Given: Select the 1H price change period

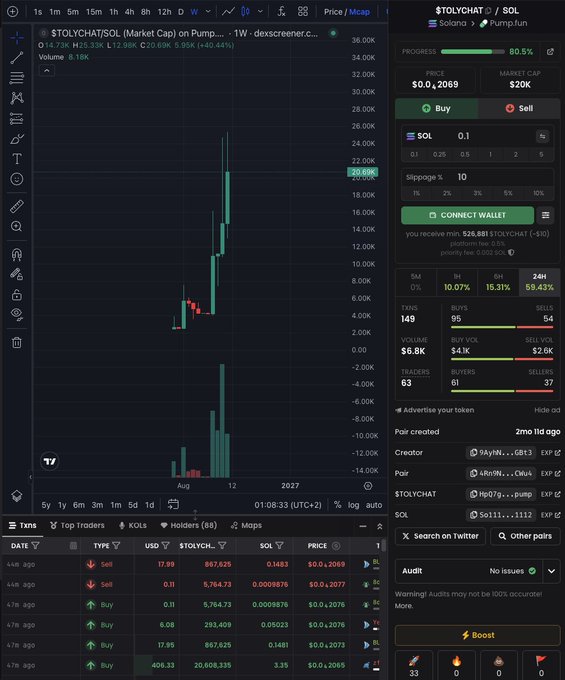Looking at the screenshot, I should 457,282.
